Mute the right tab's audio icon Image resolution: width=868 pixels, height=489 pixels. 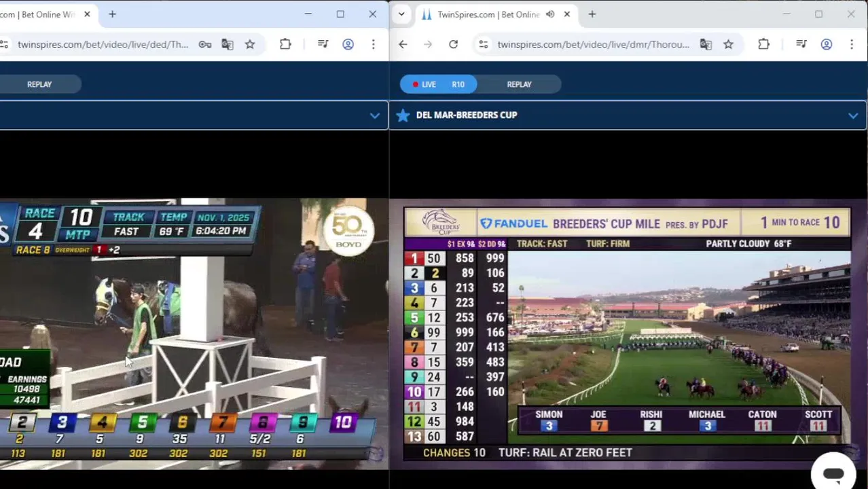coord(550,14)
